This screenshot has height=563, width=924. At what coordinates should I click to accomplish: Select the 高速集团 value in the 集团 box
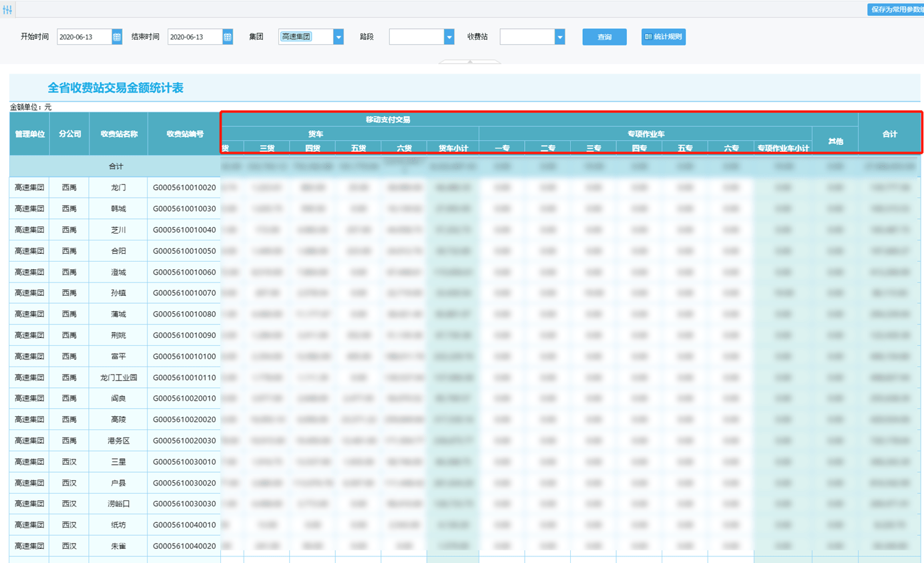296,37
